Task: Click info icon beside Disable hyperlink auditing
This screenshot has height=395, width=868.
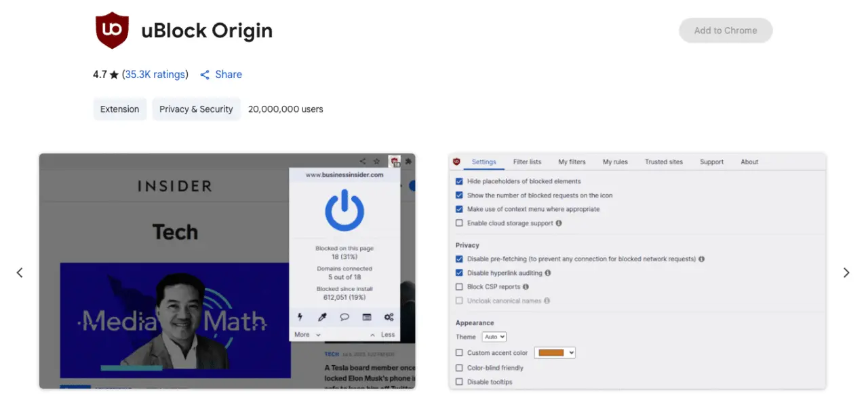Action: coord(548,273)
